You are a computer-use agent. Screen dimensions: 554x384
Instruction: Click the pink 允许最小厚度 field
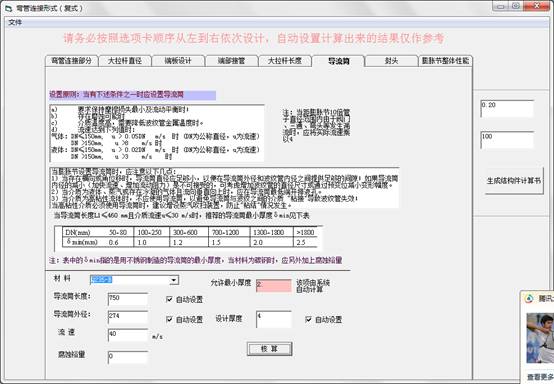[274, 285]
